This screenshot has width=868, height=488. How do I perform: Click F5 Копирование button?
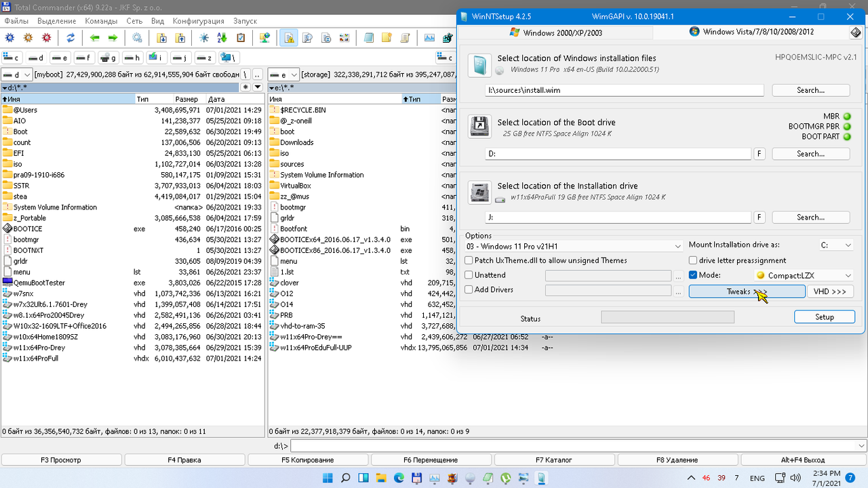(x=308, y=460)
